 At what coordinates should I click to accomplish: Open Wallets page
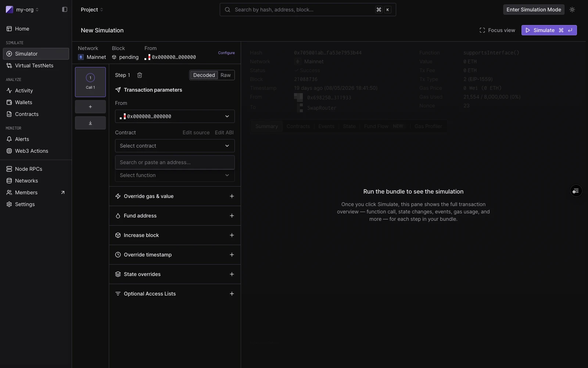(x=36, y=102)
